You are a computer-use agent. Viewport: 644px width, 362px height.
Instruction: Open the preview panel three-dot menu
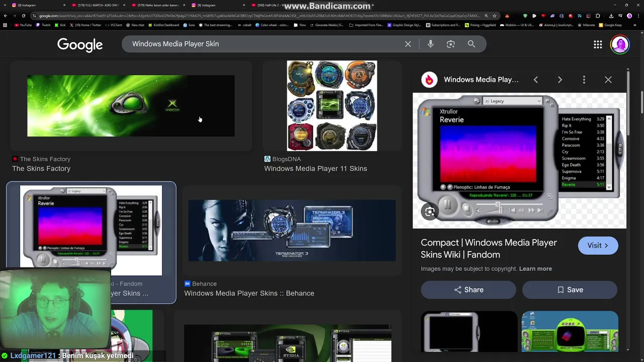(x=584, y=79)
